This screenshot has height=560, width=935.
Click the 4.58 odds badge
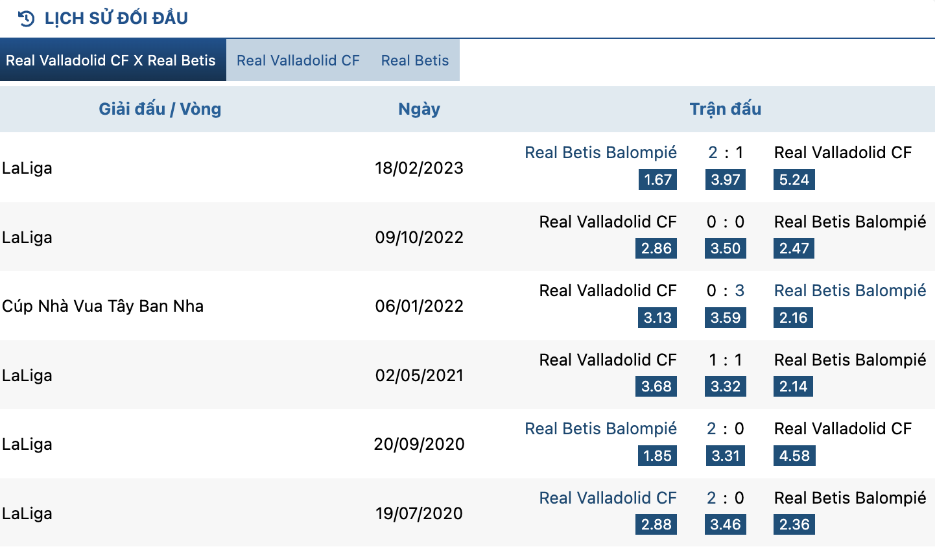(794, 456)
